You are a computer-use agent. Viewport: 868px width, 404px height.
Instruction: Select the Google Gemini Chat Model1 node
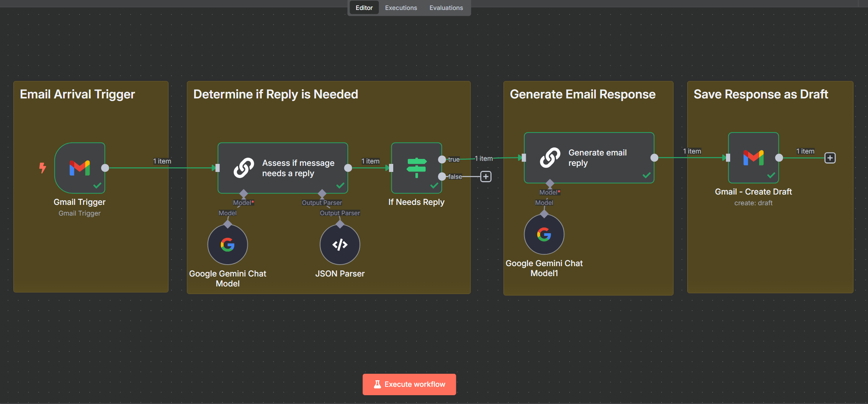544,234
